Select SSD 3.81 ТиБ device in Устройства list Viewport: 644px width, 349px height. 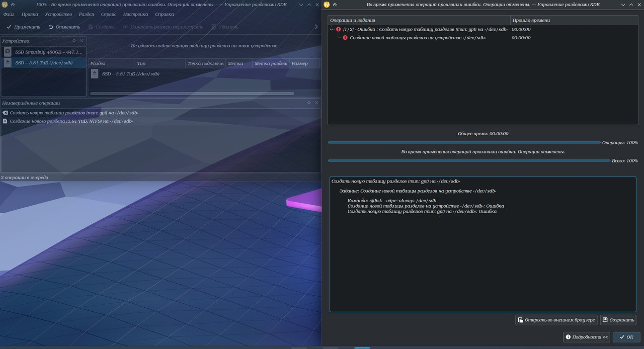[44, 63]
